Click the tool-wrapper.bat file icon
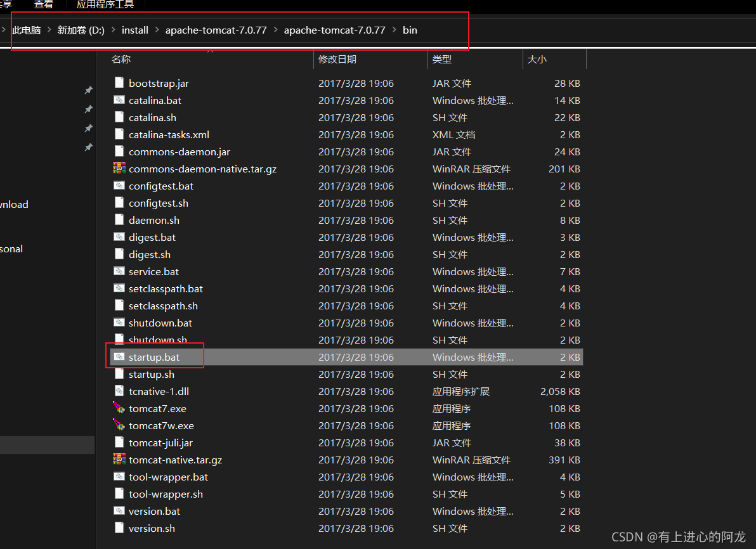The width and height of the screenshot is (756, 549). tap(119, 477)
